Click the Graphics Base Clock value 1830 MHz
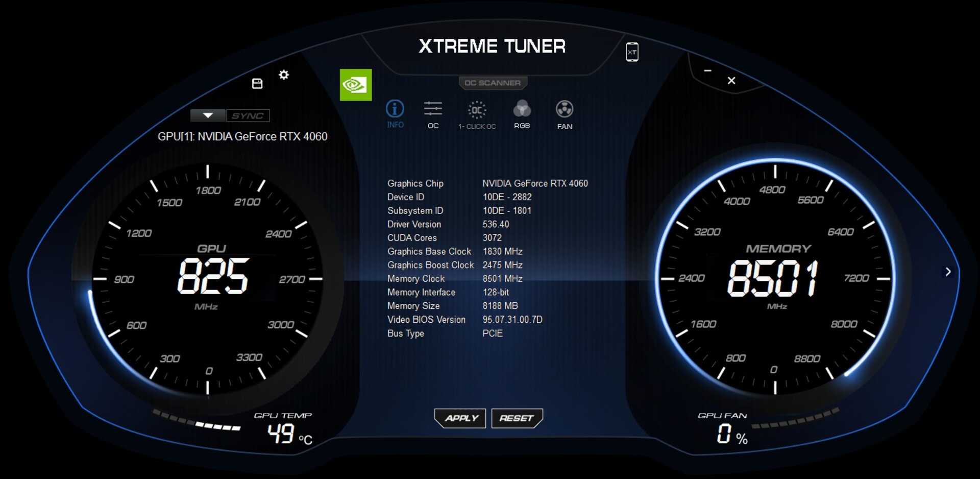Viewport: 980px width, 479px height. pos(502,251)
